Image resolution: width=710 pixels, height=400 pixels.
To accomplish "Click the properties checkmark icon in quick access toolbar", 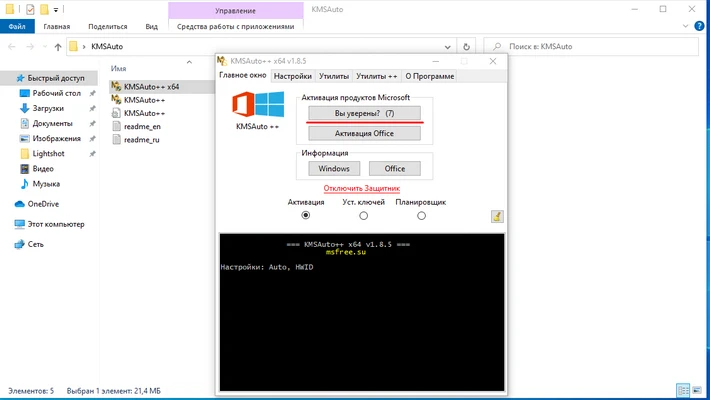I will coord(30,9).
